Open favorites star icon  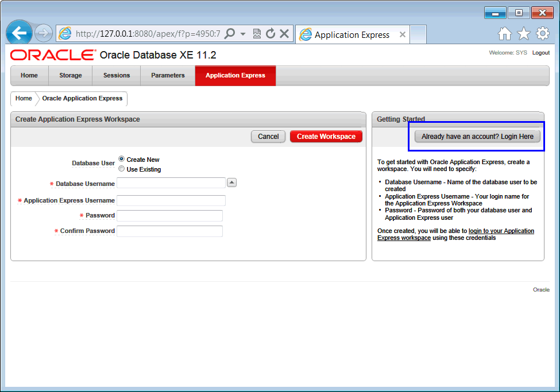tap(524, 33)
